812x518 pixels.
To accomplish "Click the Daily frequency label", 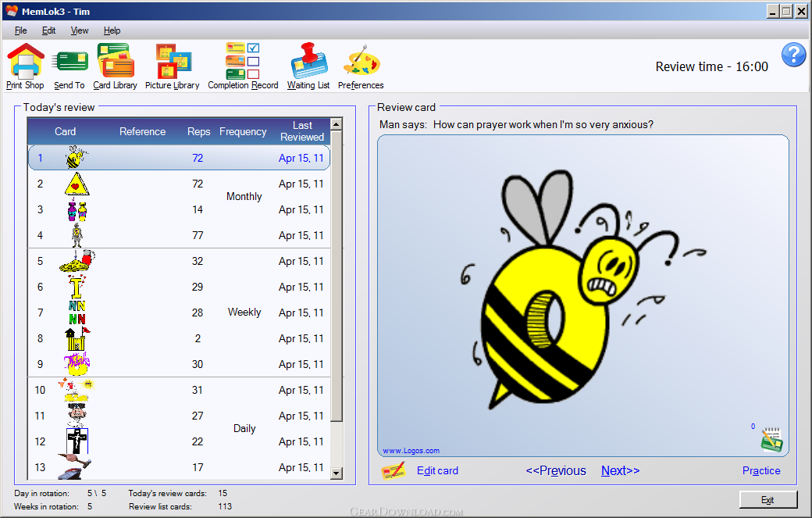I will 244,429.
